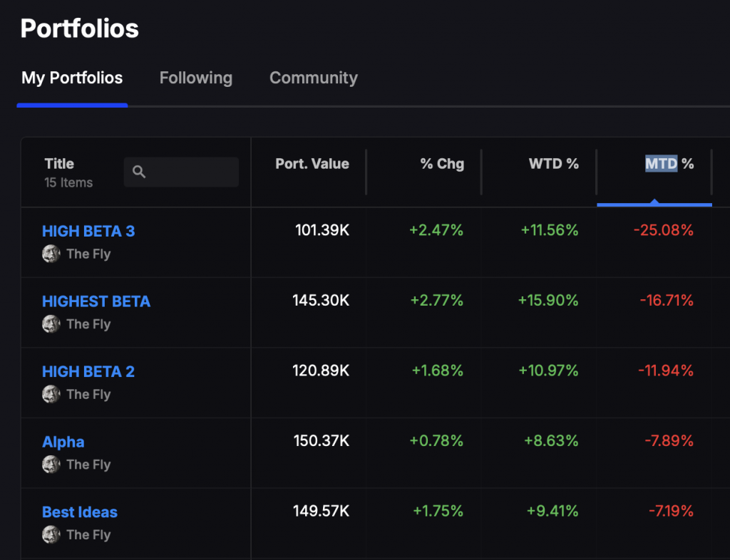Open the HIGH BETA 2 portfolio
The height and width of the screenshot is (560, 730).
click(88, 371)
